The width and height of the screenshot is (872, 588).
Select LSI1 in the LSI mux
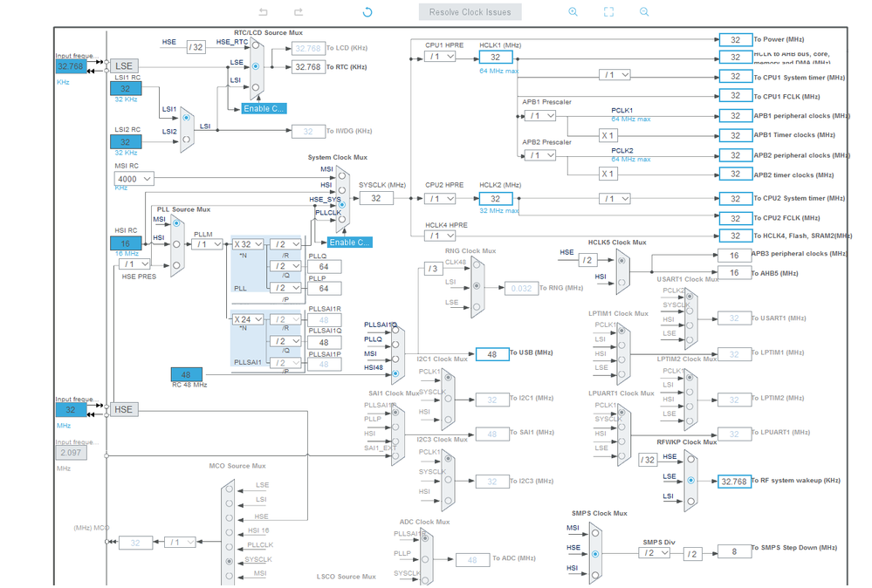tap(186, 118)
